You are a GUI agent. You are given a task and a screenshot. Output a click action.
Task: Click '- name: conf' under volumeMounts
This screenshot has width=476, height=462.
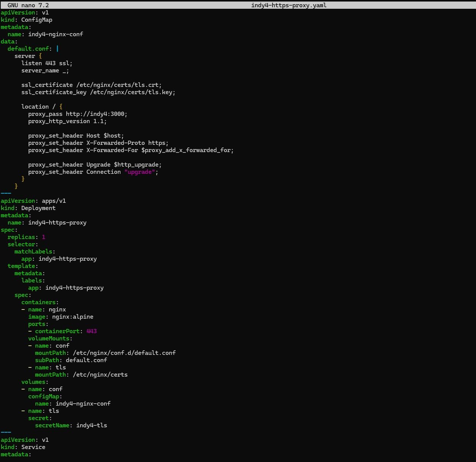[x=49, y=346]
